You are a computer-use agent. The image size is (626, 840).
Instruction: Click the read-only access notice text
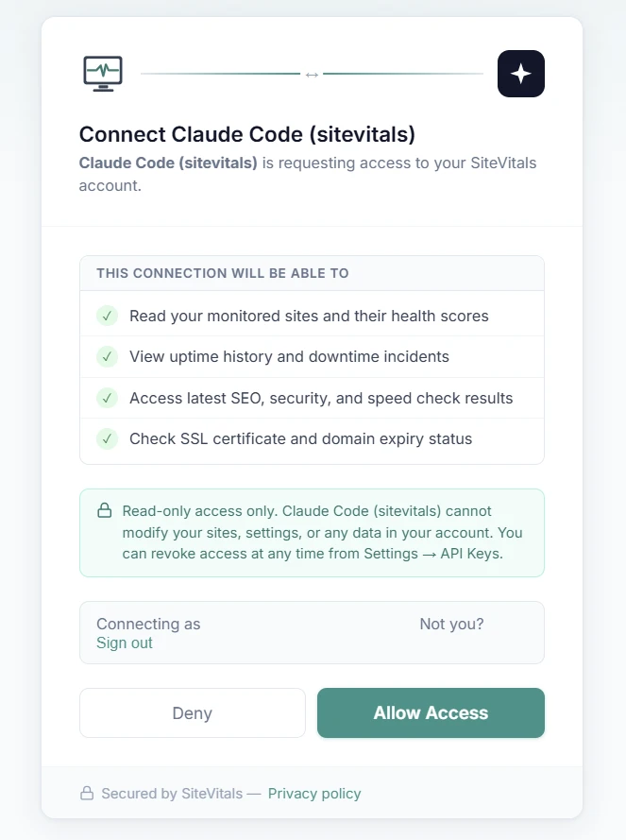tap(321, 532)
